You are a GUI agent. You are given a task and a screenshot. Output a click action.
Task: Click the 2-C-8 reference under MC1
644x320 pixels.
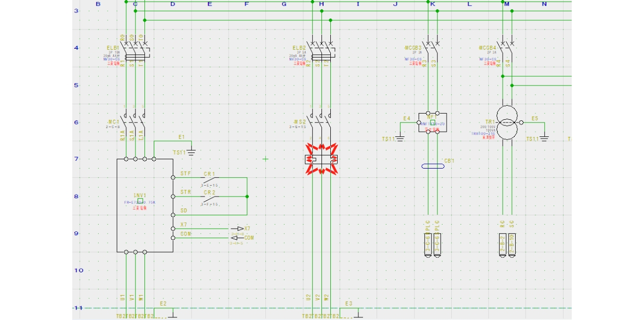click(x=113, y=127)
